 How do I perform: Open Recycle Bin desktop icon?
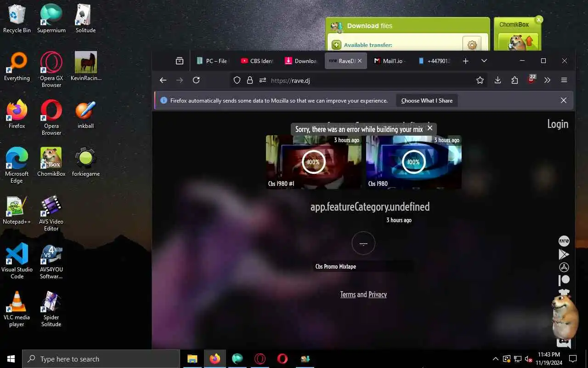coord(17,19)
